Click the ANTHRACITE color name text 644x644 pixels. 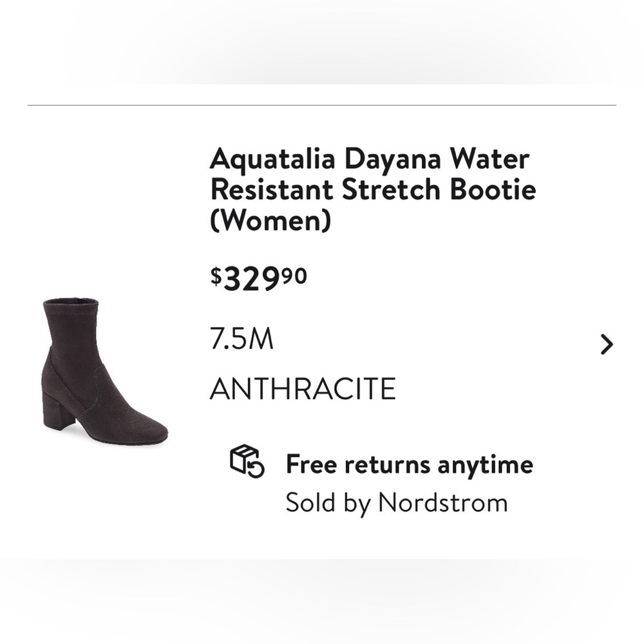point(303,388)
